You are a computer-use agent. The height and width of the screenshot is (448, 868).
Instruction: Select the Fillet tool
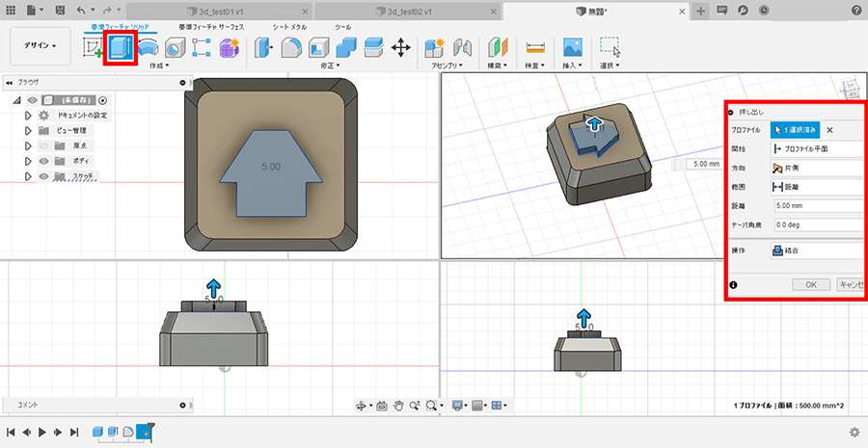pyautogui.click(x=290, y=48)
